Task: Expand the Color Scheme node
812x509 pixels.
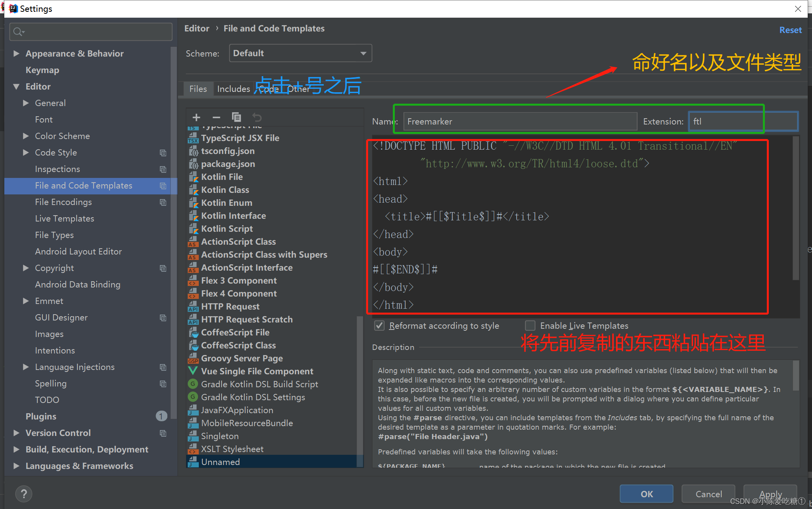Action: click(x=26, y=136)
